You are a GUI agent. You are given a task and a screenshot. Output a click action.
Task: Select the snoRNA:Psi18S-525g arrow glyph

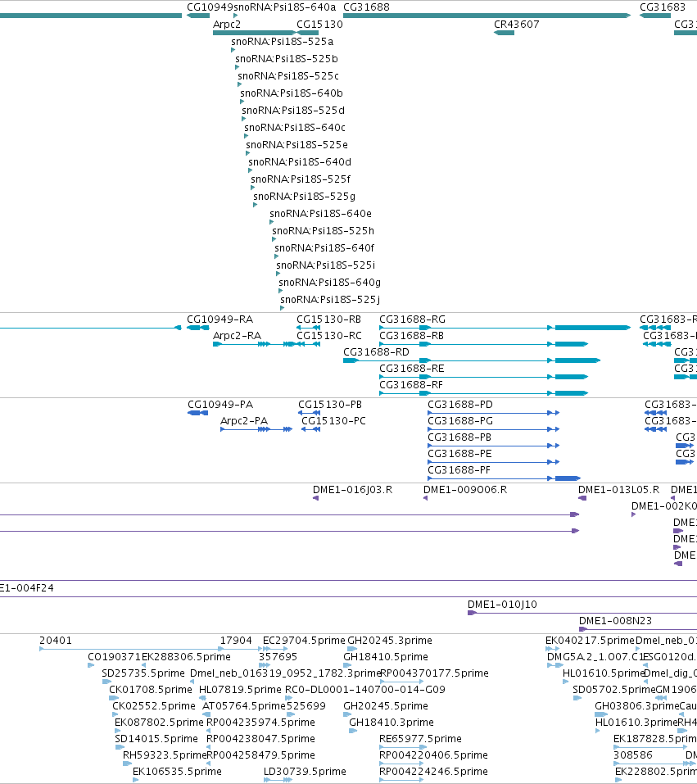(x=255, y=205)
